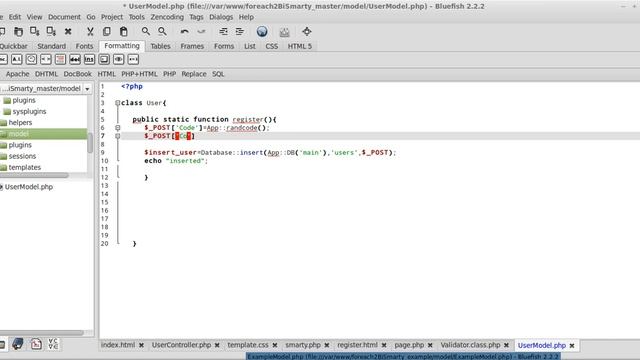The width and height of the screenshot is (640, 360).
Task: Open the bookmarks side panel tab
Action: coord(18,344)
